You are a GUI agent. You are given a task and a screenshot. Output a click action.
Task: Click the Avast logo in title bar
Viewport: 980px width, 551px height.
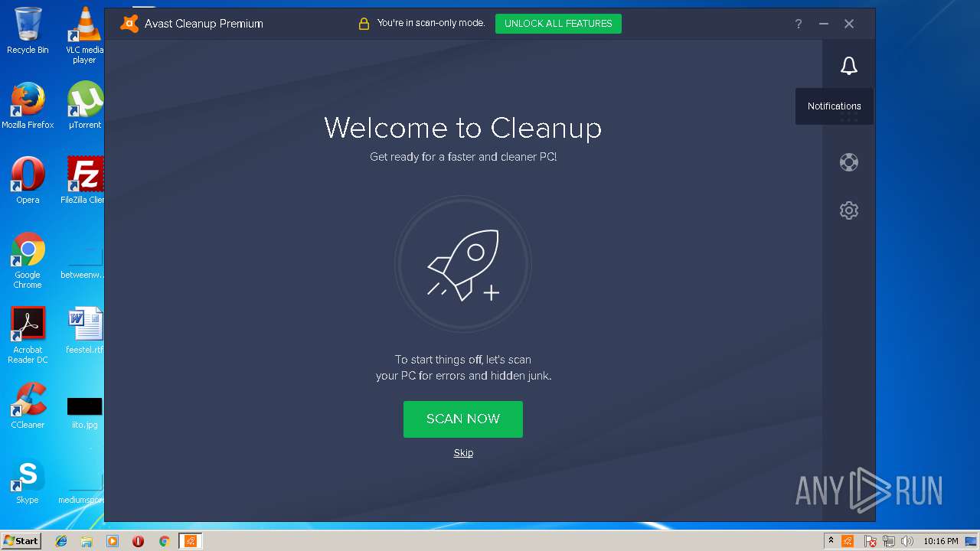coord(129,24)
